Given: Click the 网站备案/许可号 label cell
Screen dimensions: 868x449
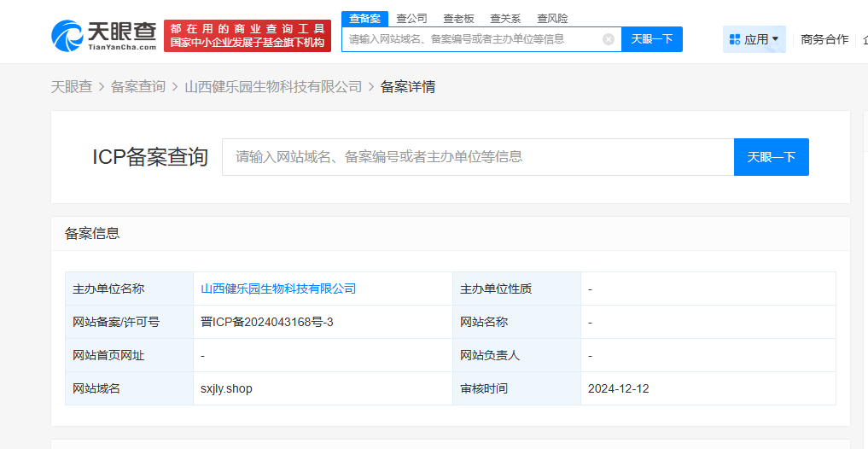Looking at the screenshot, I should [x=129, y=322].
